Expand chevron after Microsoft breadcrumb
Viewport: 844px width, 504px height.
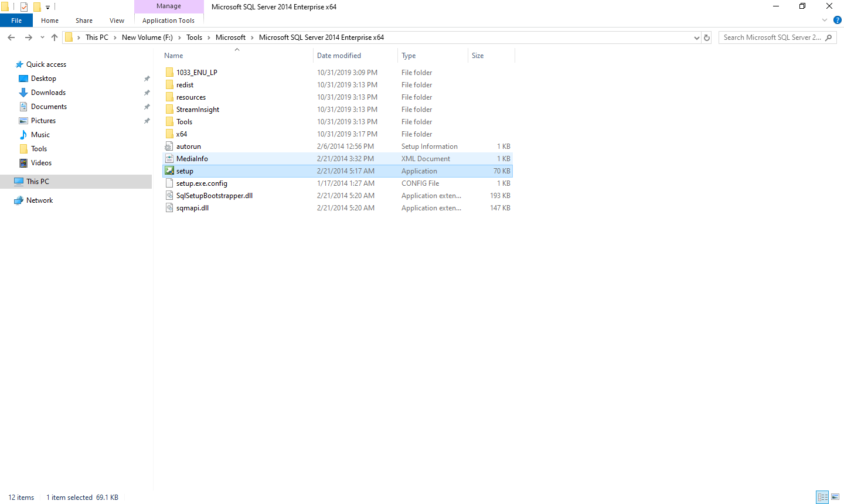[252, 38]
